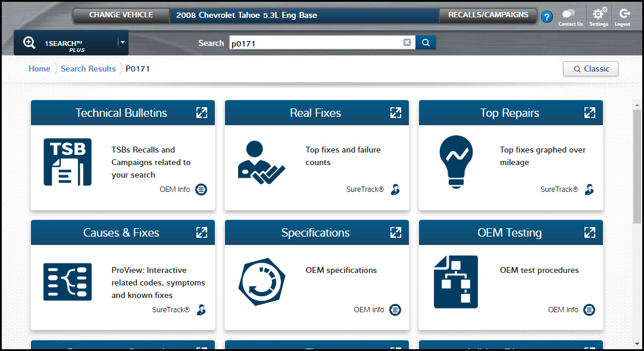The image size is (644, 351).
Task: Open the Settings gear icon
Action: [x=599, y=15]
